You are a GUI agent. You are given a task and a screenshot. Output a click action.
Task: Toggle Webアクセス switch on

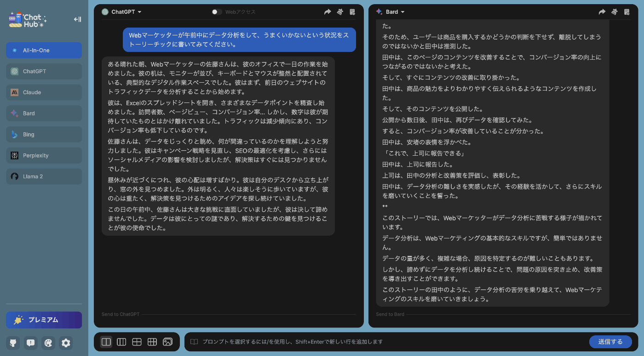tap(217, 12)
